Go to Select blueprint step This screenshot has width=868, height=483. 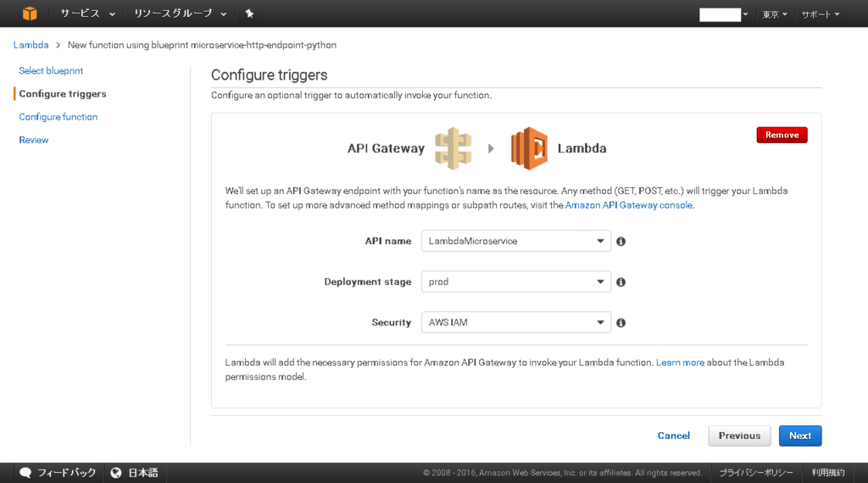pyautogui.click(x=51, y=71)
